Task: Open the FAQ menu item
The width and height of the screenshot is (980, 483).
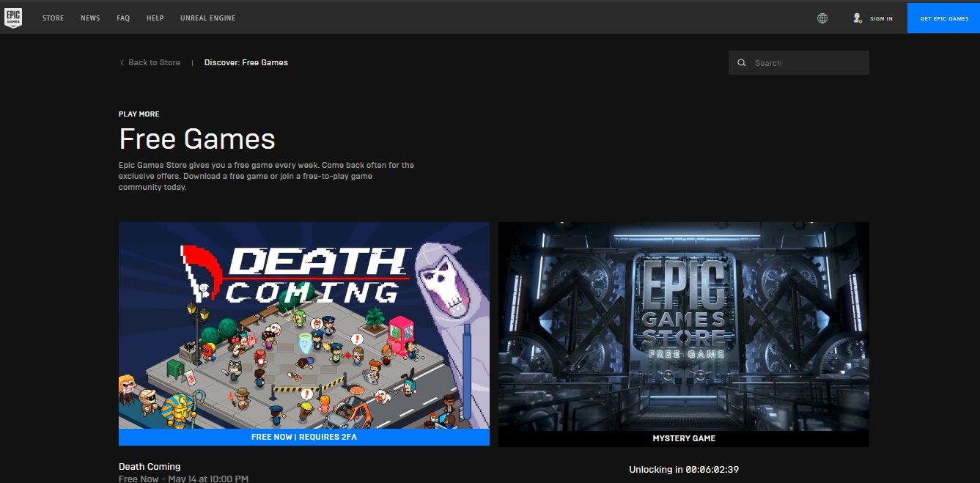Action: point(123,18)
